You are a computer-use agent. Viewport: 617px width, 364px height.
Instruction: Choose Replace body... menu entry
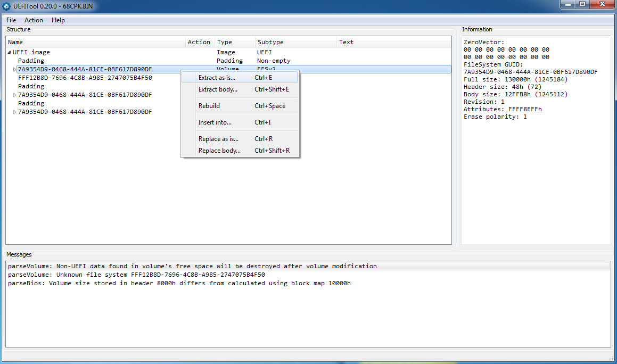(x=240, y=151)
